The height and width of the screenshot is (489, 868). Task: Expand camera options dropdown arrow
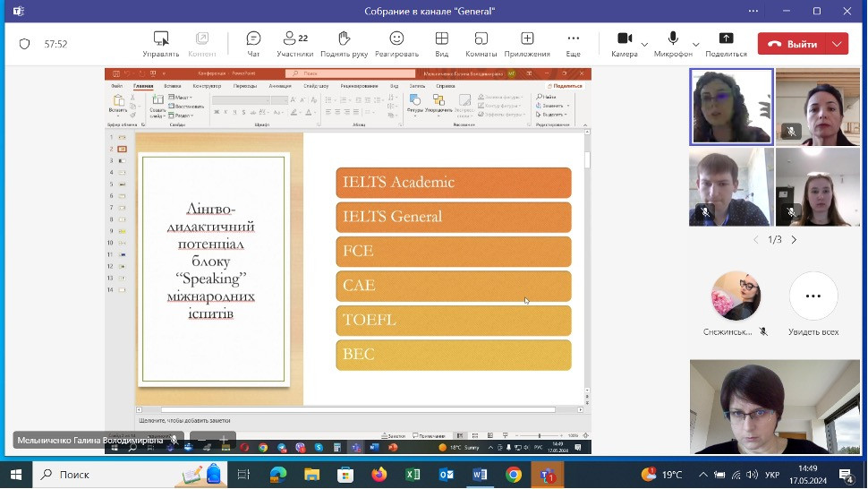[644, 44]
